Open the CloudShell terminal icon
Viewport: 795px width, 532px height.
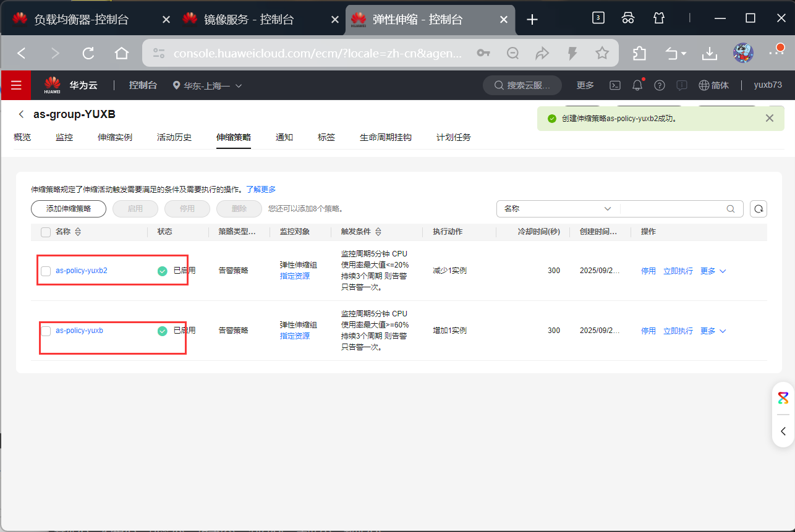(615, 85)
